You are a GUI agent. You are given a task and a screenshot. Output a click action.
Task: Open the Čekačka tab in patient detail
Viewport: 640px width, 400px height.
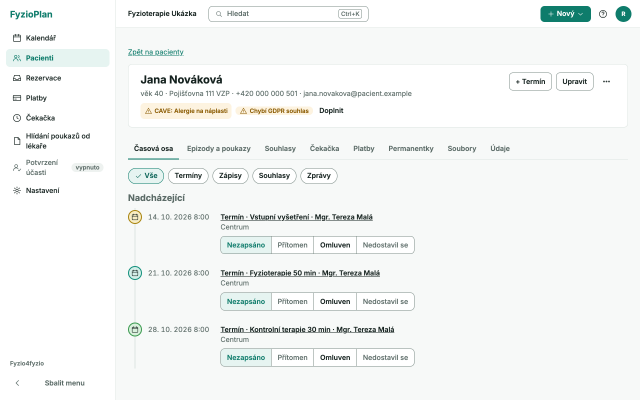point(324,149)
